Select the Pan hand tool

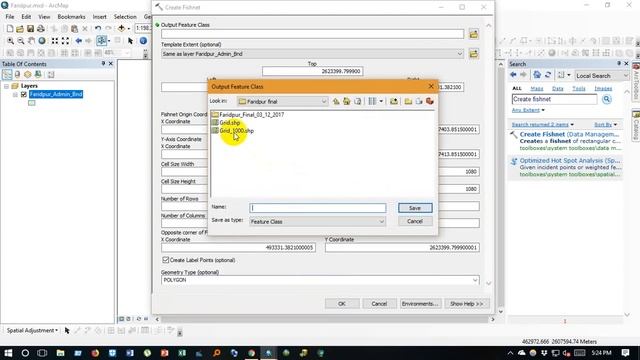click(31, 41)
